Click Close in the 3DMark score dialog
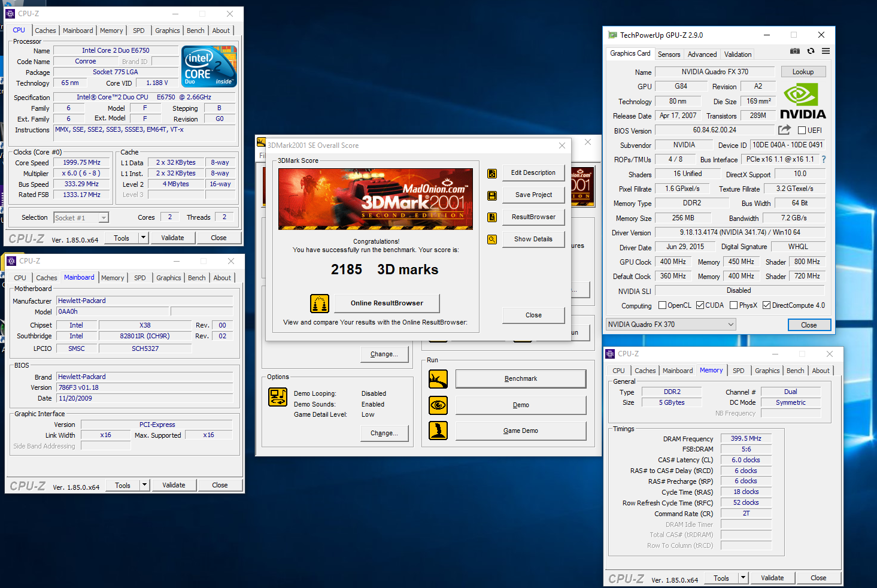 pyautogui.click(x=533, y=315)
